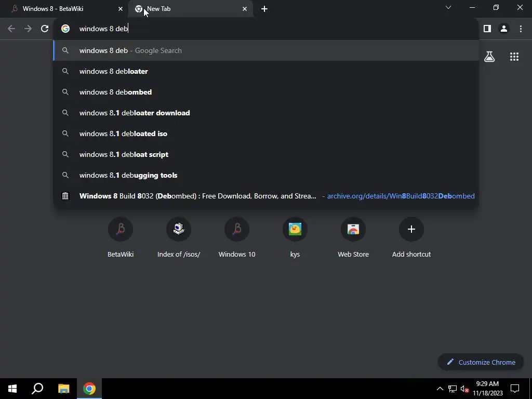Select 'windows 8.1 debloated iso' suggestion
The image size is (532, 399).
(x=266, y=134)
